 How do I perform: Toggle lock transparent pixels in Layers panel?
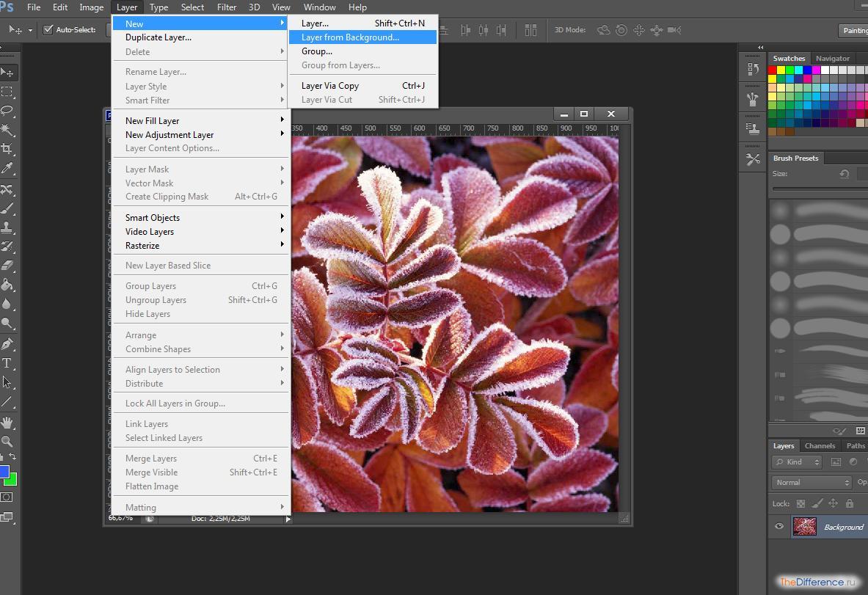pyautogui.click(x=800, y=504)
